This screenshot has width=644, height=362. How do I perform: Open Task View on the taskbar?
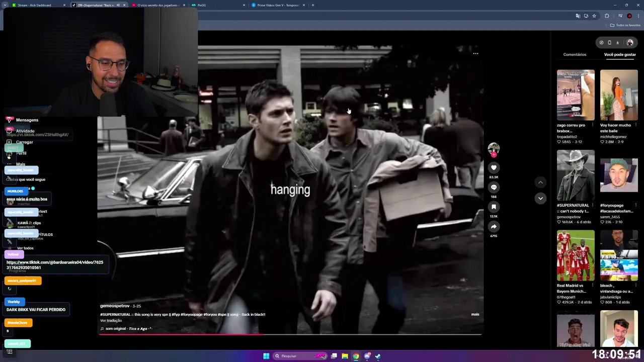click(x=334, y=356)
